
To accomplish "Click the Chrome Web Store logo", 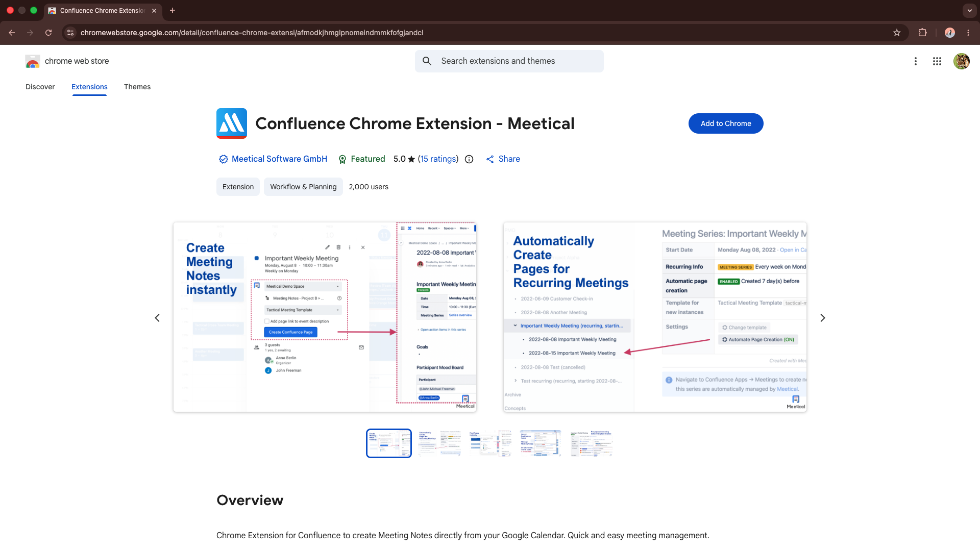I will click(x=33, y=61).
